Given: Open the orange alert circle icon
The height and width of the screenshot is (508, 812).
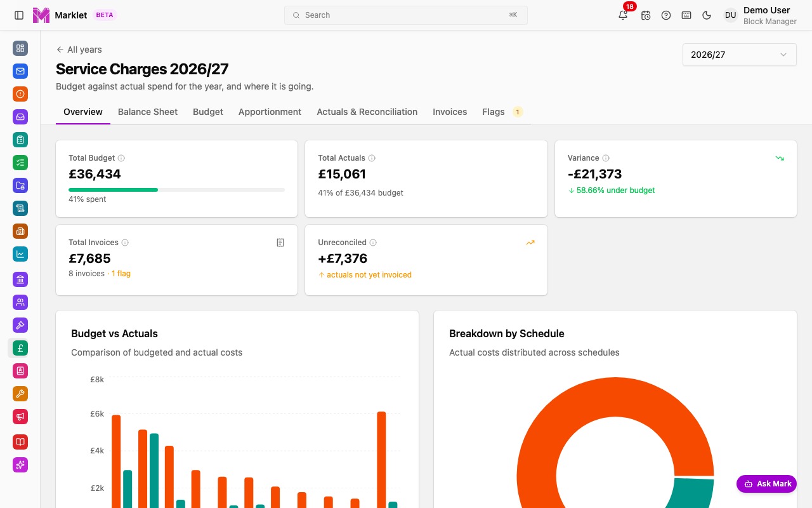Looking at the screenshot, I should [x=20, y=94].
